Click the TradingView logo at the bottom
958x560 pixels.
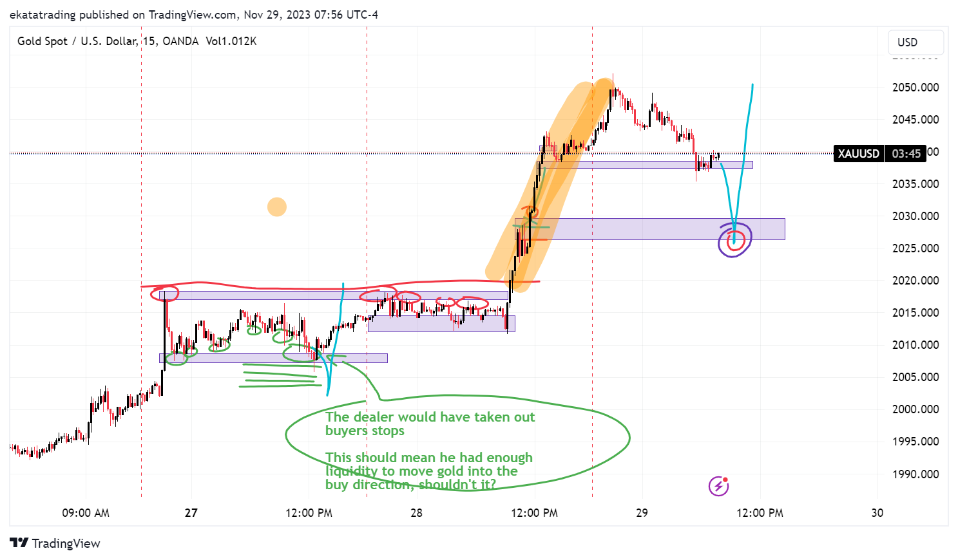pos(55,543)
